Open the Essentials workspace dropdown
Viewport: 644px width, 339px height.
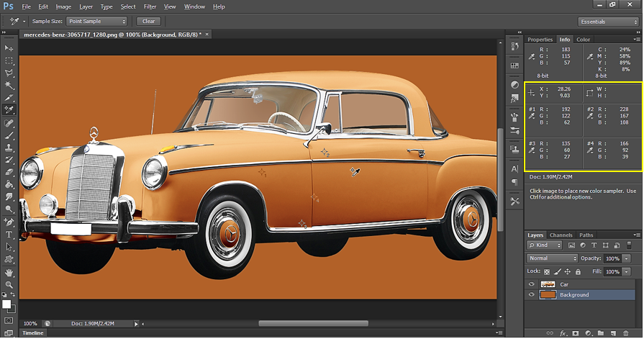[x=608, y=22]
